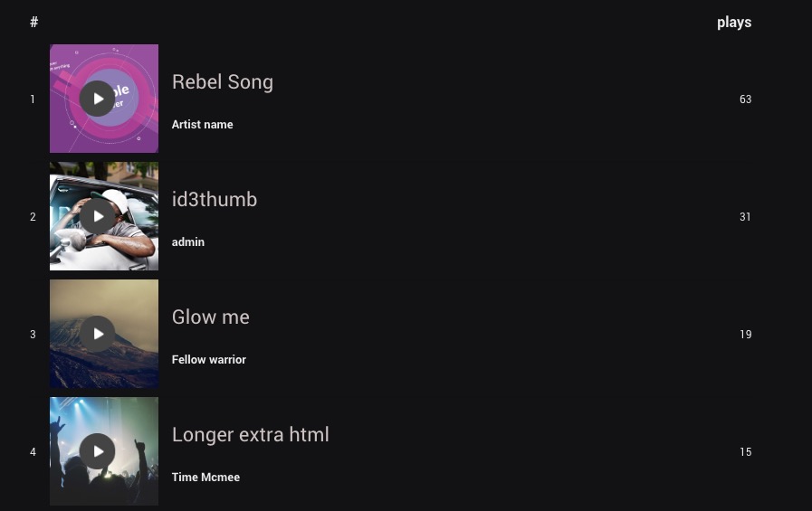Select the Glow me song title
The height and width of the screenshot is (511, 812).
[x=211, y=317]
